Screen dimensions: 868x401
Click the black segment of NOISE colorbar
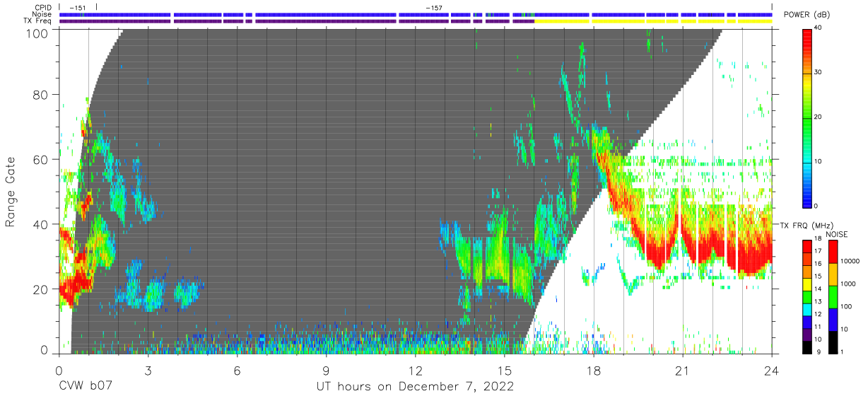(x=833, y=342)
